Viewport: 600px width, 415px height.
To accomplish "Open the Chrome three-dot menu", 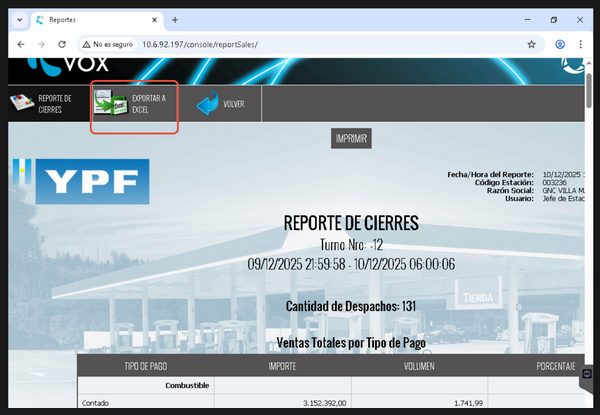I will click(580, 44).
